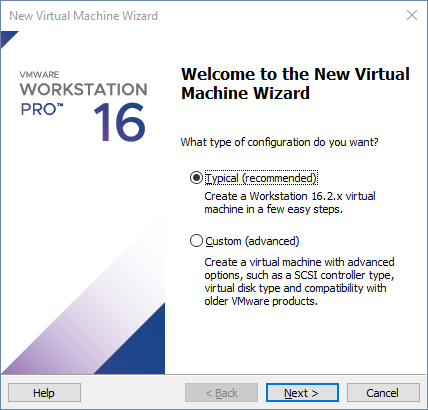
Task: Click the Next button to continue
Action: pos(302,393)
